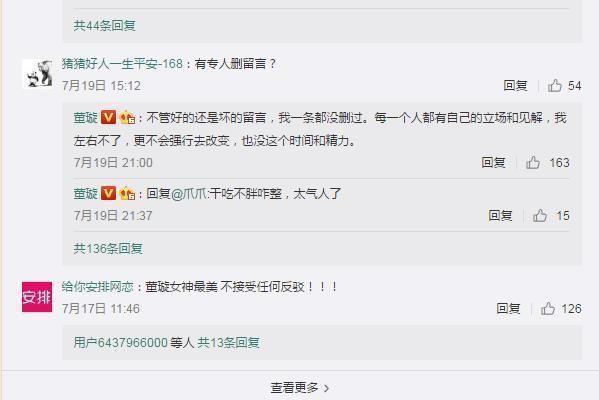Like the 126-likes comment by 给你安排网恋

point(548,308)
